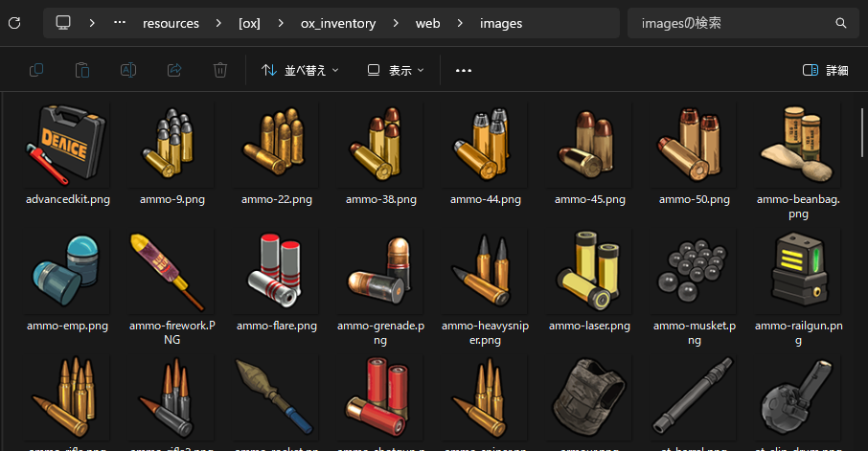Click images folder in breadcrumb
This screenshot has width=868, height=451.
[500, 23]
